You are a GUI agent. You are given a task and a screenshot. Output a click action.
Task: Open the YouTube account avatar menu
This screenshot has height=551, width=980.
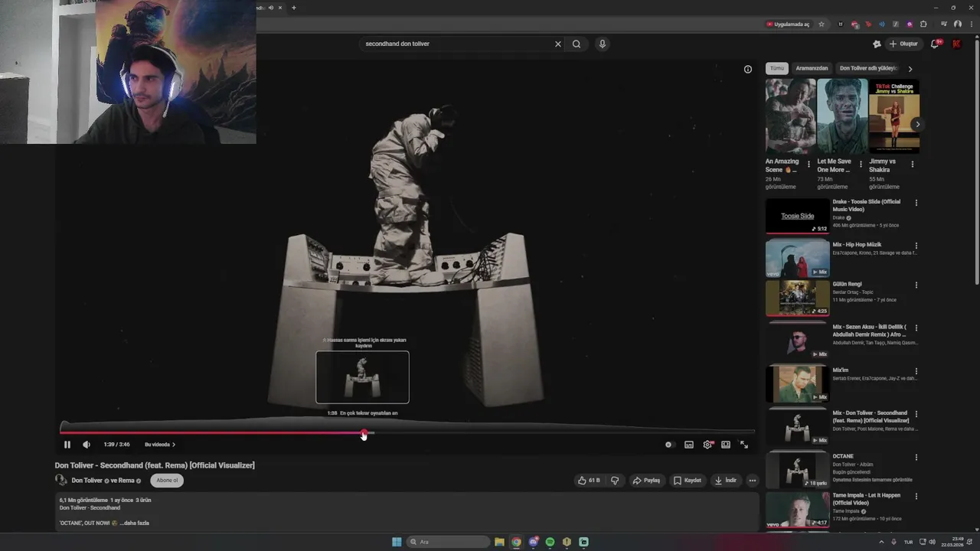[x=956, y=44]
